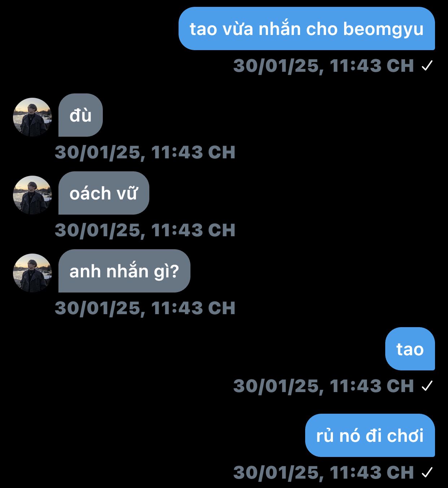Select the avatar beside "anh nhắn gì?"

(32, 273)
